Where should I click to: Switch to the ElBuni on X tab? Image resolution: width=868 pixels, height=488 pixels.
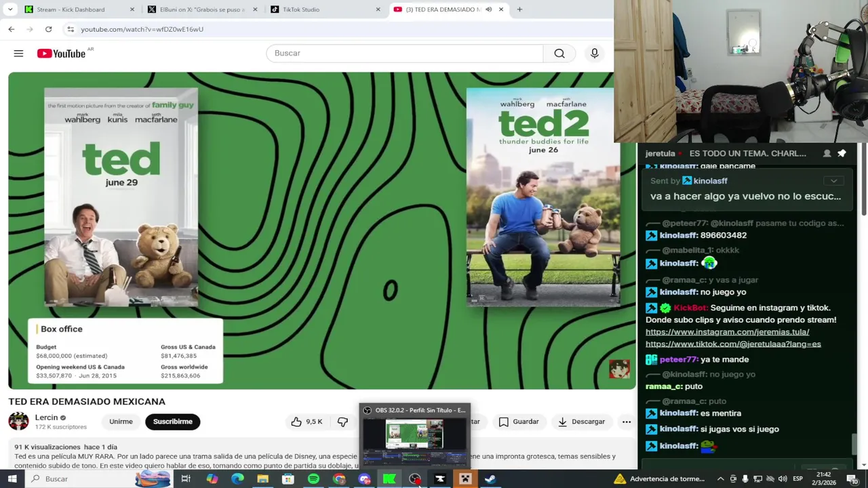click(x=202, y=9)
